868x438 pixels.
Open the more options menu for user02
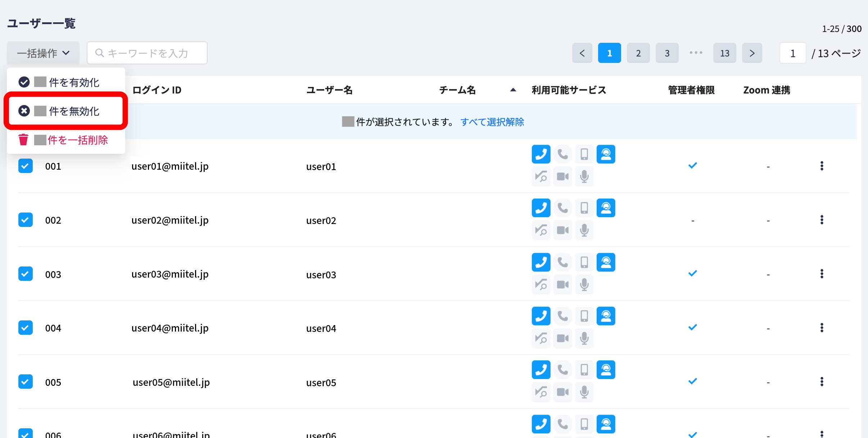822,220
